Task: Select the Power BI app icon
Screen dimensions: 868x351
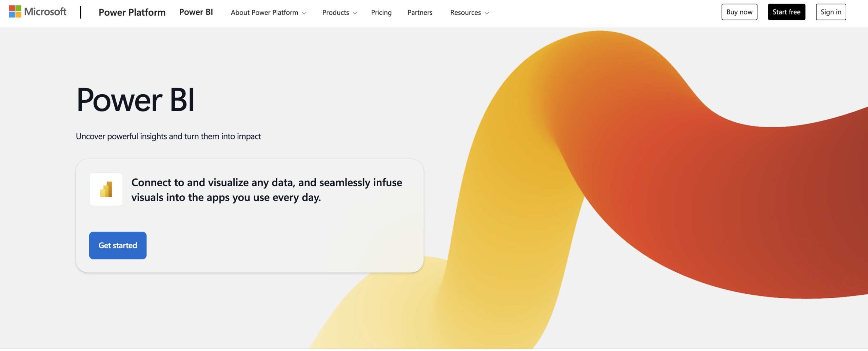Action: tap(106, 189)
